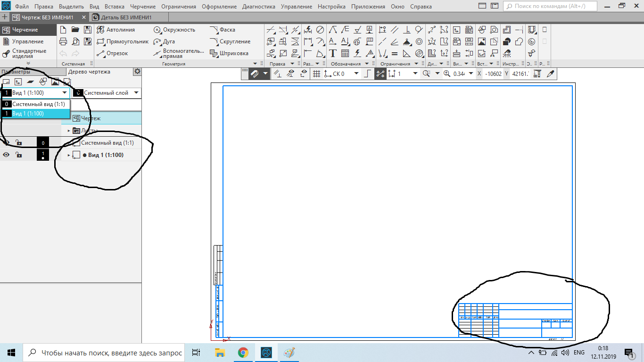Click the new document icon

63,30
